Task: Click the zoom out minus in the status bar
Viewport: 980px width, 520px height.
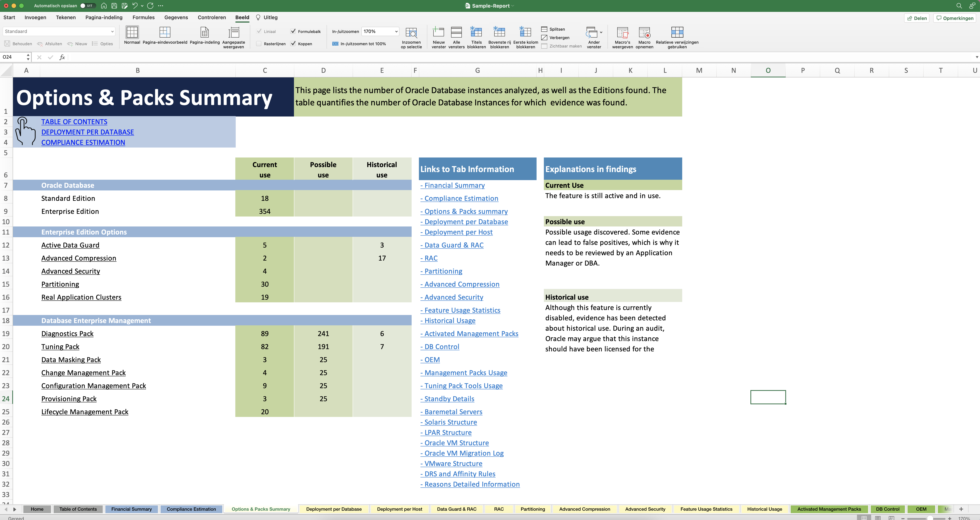Action: click(x=903, y=518)
